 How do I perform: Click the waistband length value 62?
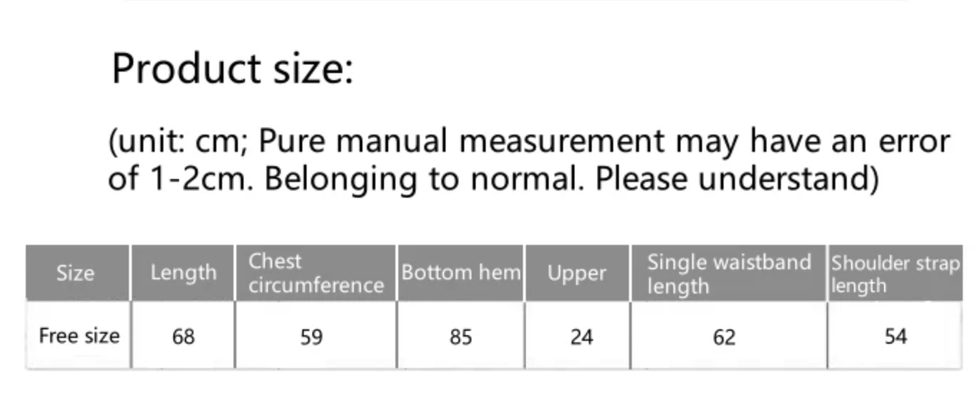(724, 337)
